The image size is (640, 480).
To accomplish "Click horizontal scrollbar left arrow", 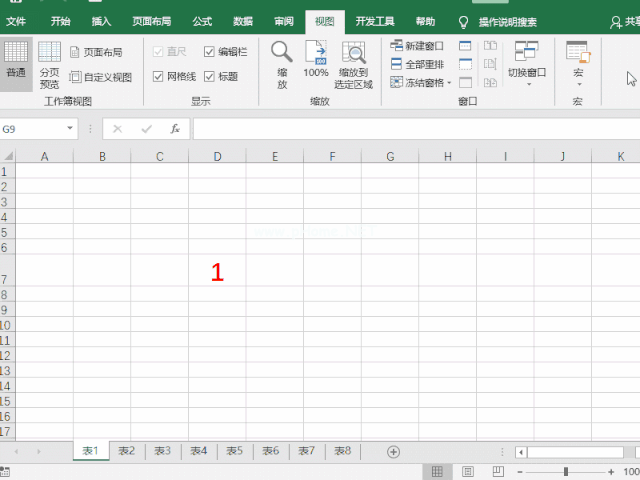I will pyautogui.click(x=521, y=452).
